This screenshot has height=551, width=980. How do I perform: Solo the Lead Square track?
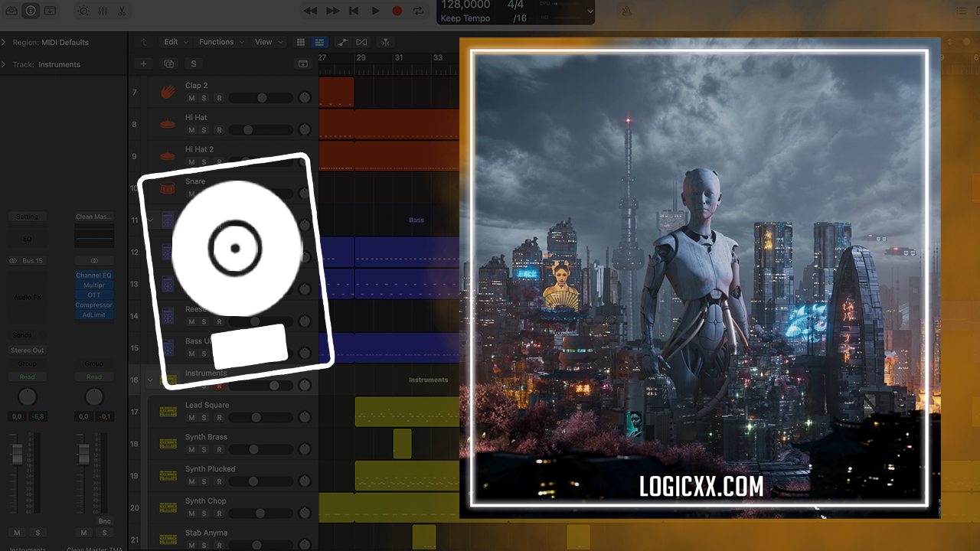pyautogui.click(x=204, y=418)
